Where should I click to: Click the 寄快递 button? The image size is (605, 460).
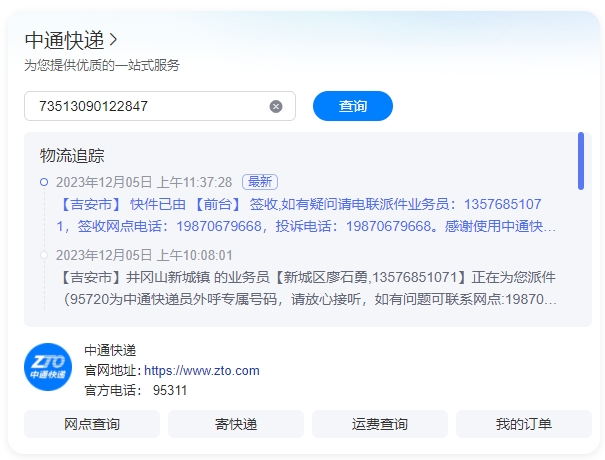pos(236,424)
